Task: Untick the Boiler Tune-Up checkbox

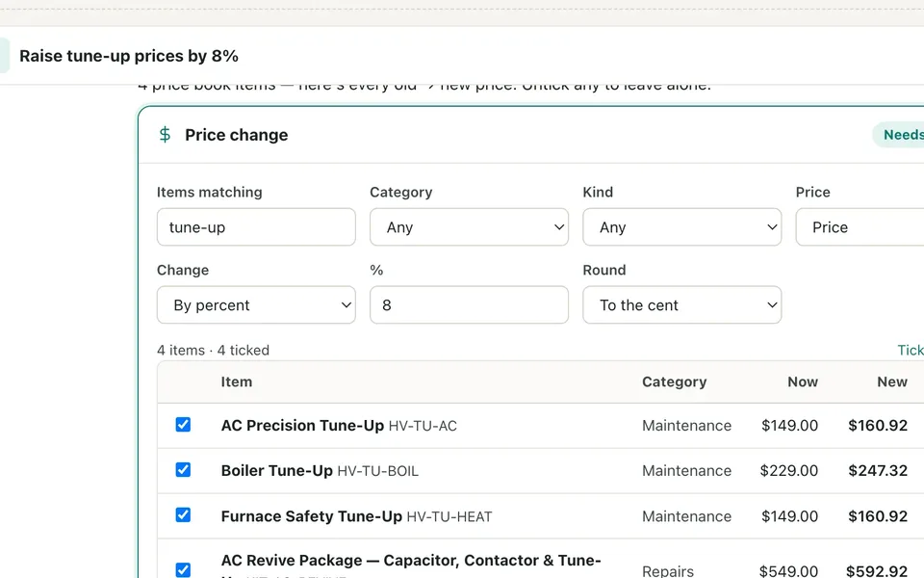Action: 183,469
